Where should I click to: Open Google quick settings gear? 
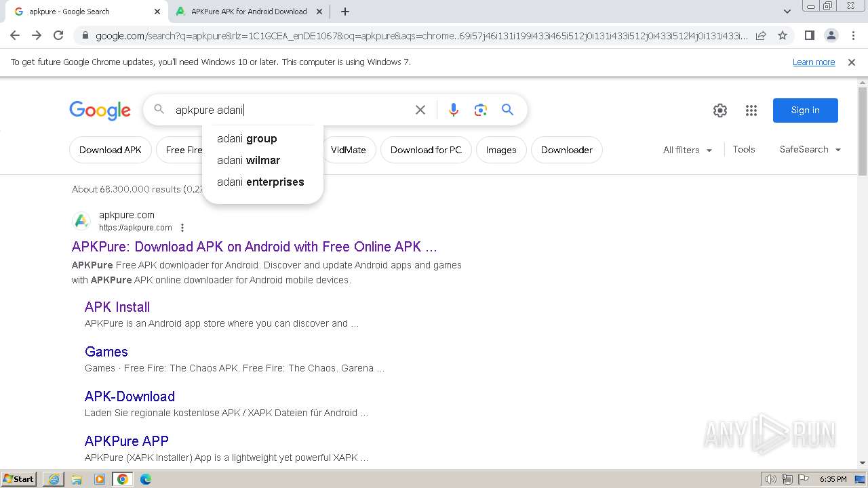click(x=720, y=110)
